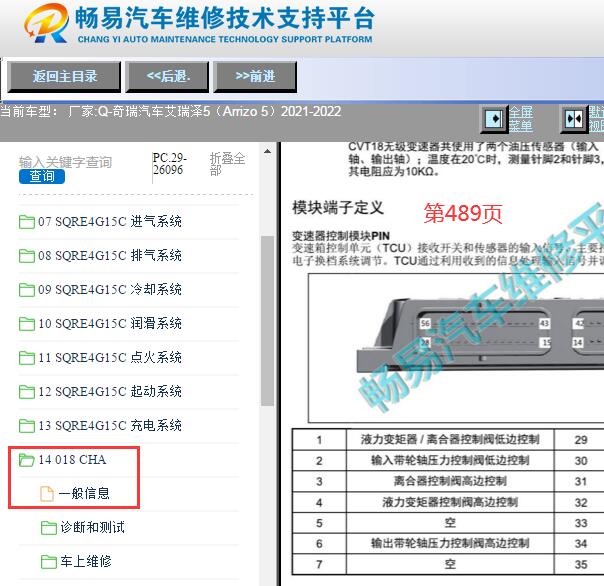Image resolution: width=604 pixels, height=586 pixels.
Task: Click pin 6 输出带轮轴压力控制阀高边控制 cell
Action: (x=450, y=544)
